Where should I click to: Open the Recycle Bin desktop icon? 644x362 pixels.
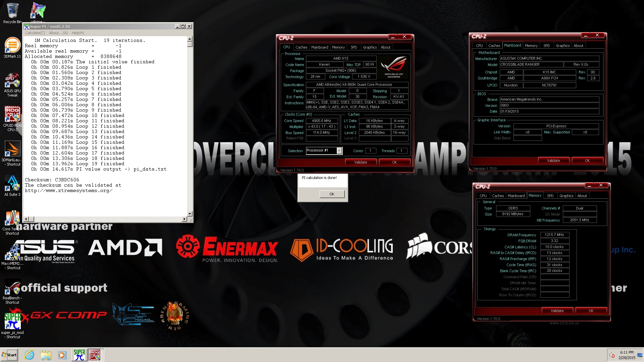coord(12,13)
